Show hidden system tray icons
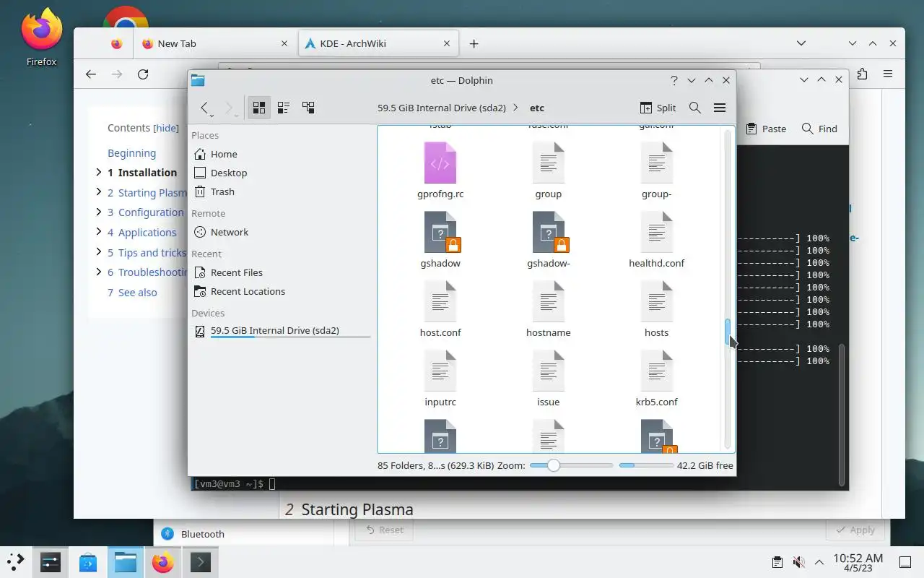The height and width of the screenshot is (578, 924). pyautogui.click(x=819, y=562)
